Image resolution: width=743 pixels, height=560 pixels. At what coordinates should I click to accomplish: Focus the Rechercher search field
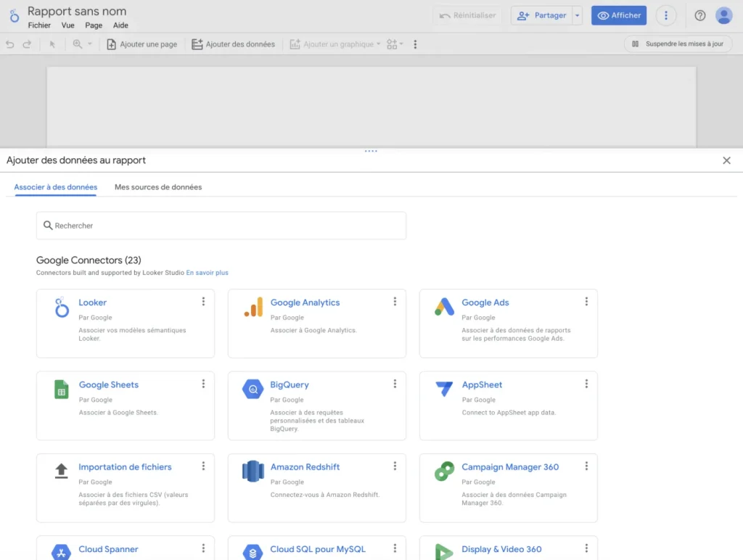[221, 226]
